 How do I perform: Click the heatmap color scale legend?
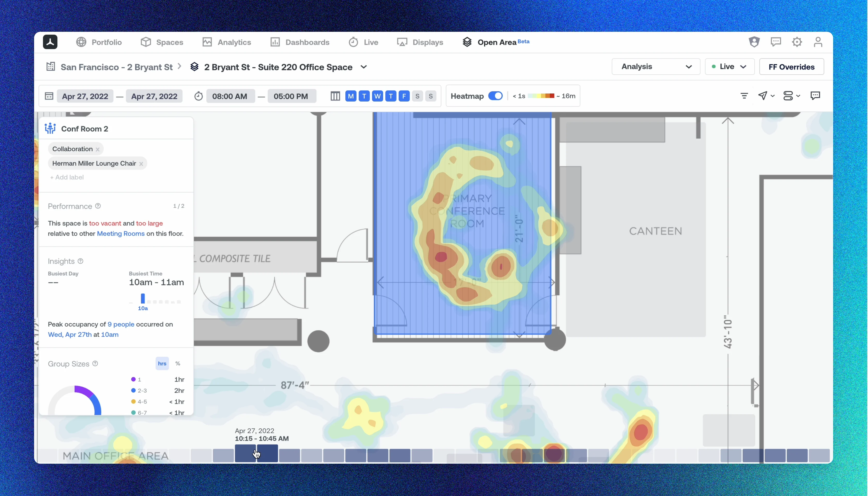tap(541, 96)
